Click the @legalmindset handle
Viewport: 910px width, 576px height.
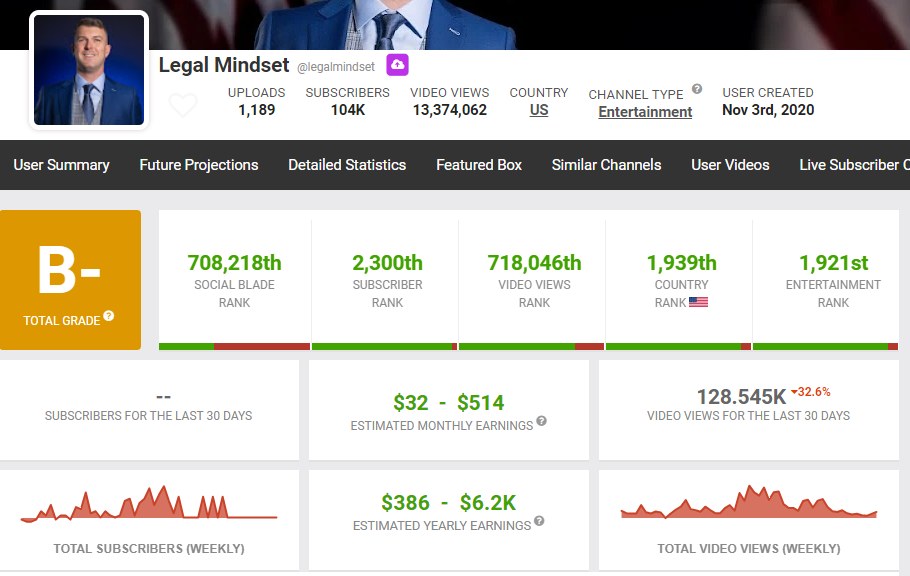[x=336, y=67]
